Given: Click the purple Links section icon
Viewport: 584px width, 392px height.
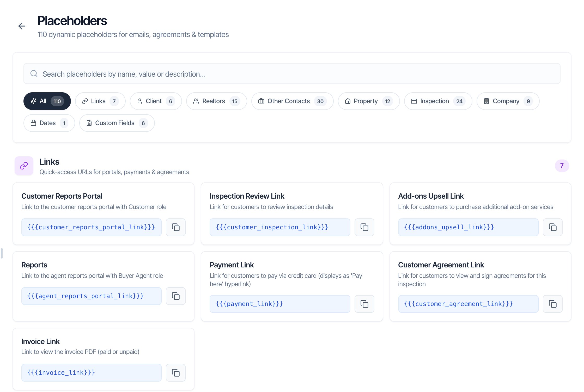Looking at the screenshot, I should tap(24, 166).
